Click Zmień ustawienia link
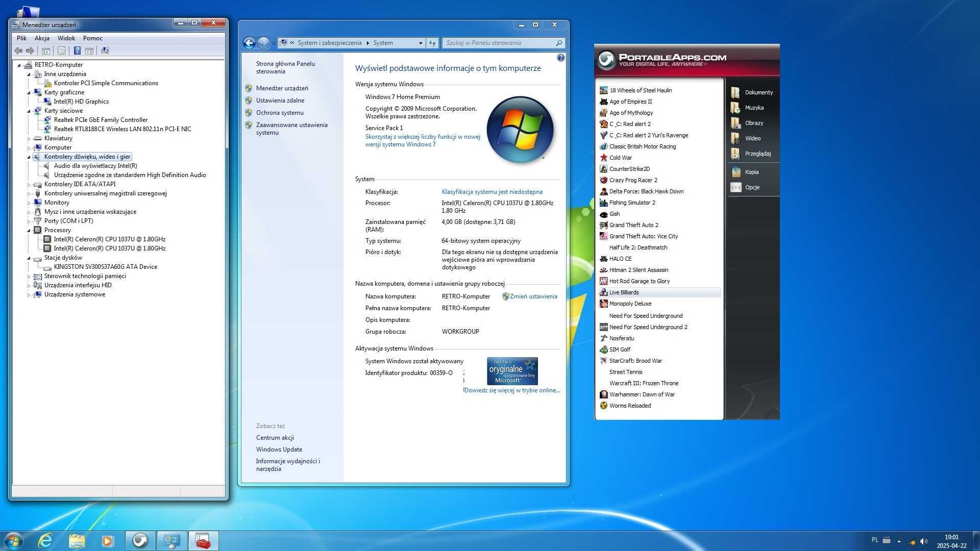Screen dimensions: 980x551 tap(533, 296)
